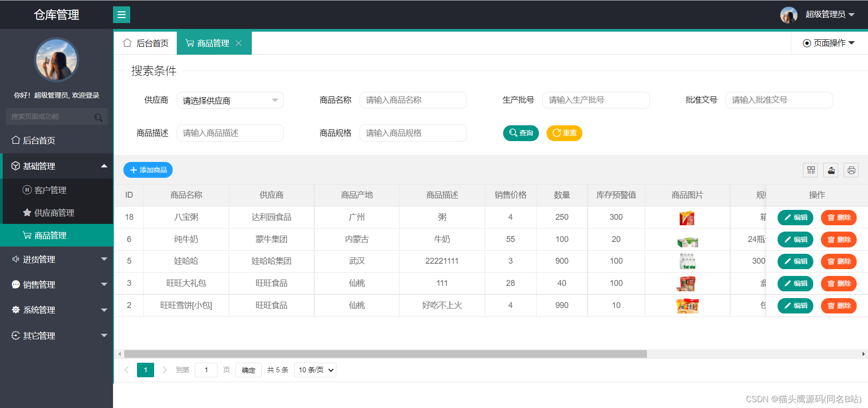The width and height of the screenshot is (868, 408).
Task: Click the go-to page number field
Action: click(x=206, y=370)
